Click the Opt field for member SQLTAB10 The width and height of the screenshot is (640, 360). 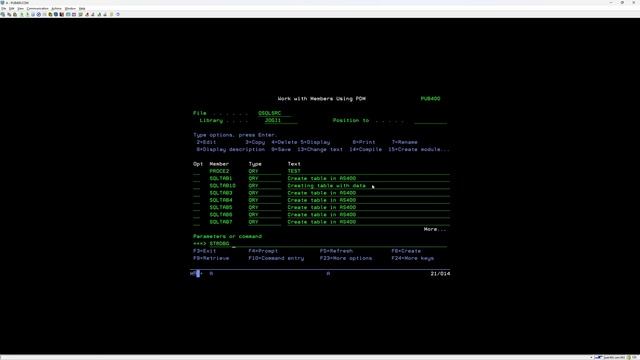(x=196, y=186)
